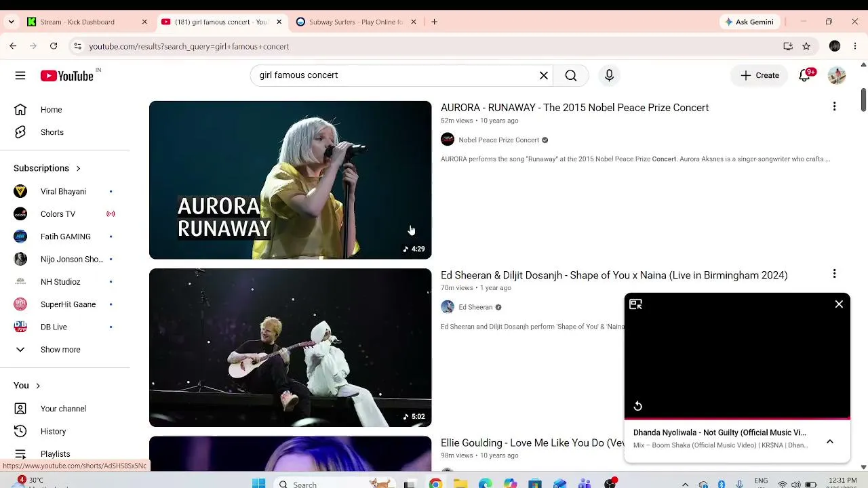Expand the Subscriptions section
The height and width of the screenshot is (488, 868).
47,168
